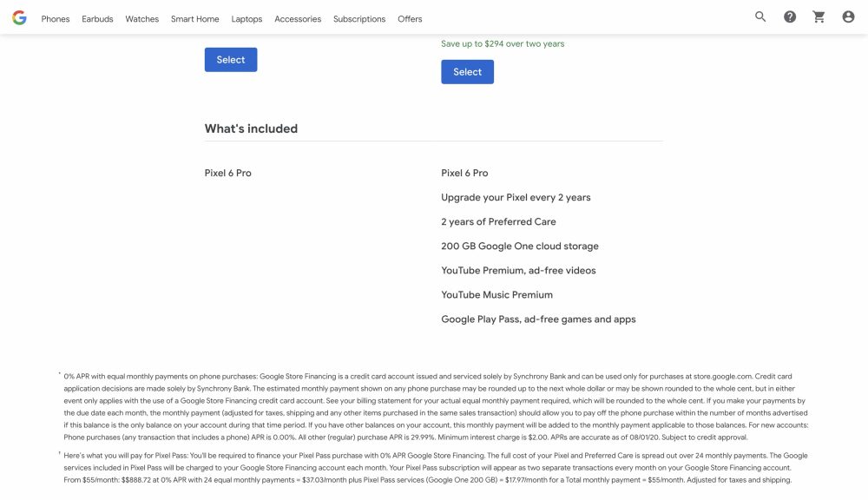The image size is (868, 500).
Task: Open the shopping cart
Action: (x=819, y=17)
